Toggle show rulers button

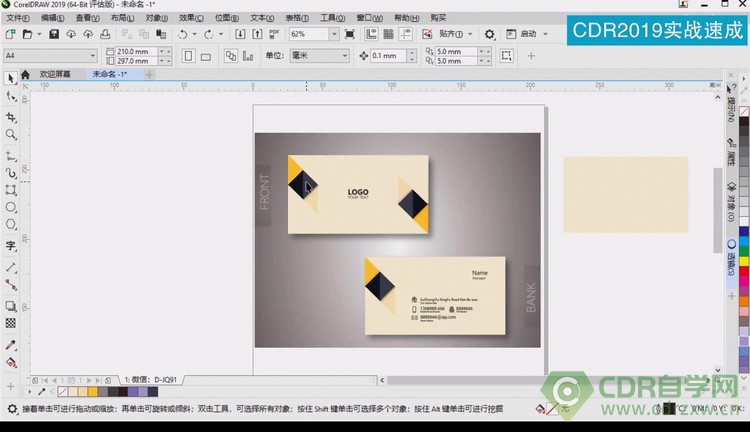(x=371, y=34)
